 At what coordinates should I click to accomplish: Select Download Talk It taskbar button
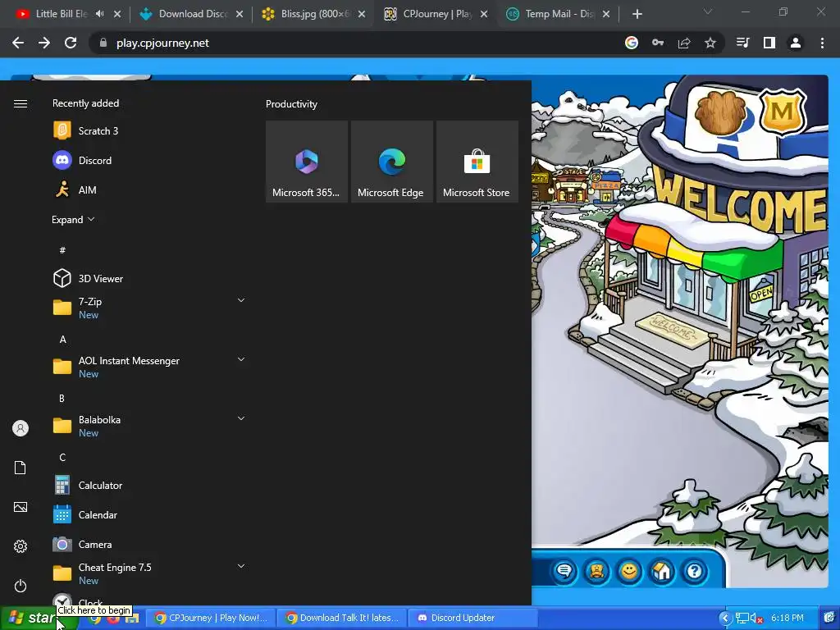click(342, 618)
